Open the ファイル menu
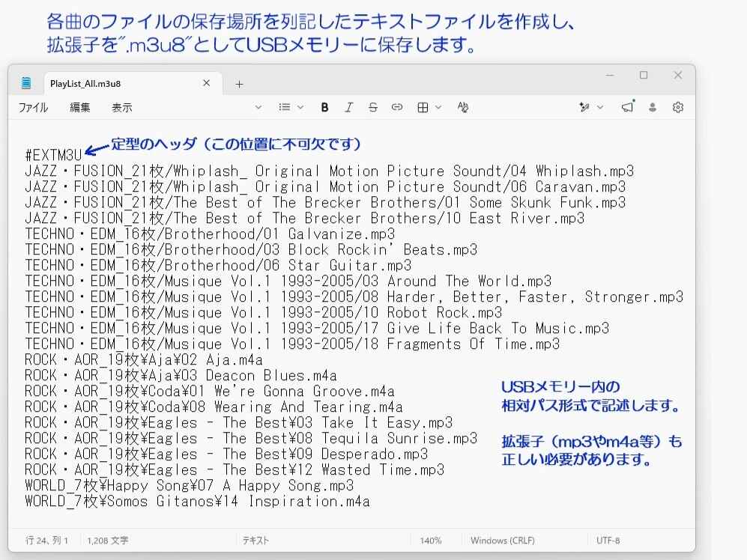 pos(34,108)
